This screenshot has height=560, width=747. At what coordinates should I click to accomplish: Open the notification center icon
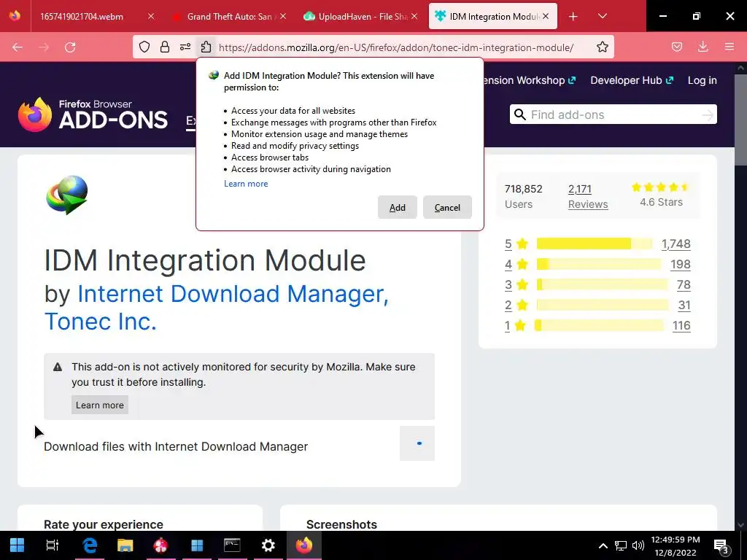click(721, 545)
